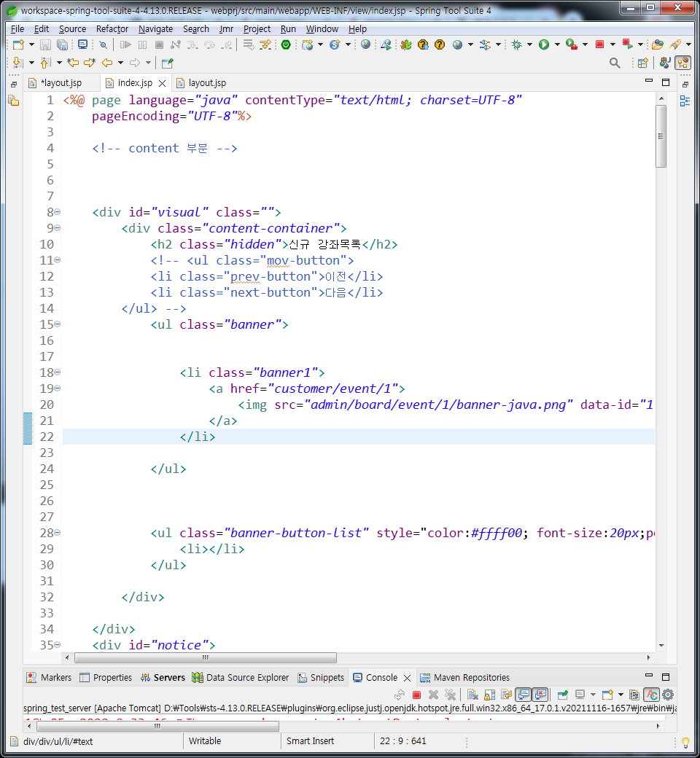Open the New wizard dropdown arrow
700x758 pixels.
(x=31, y=45)
